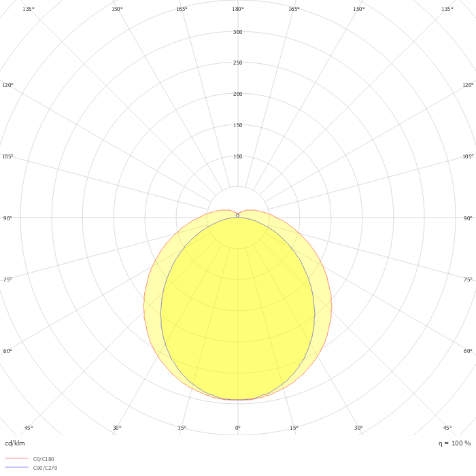Click the left-side 75° label
Image resolution: width=476 pixels, height=476 pixels.
[x=7, y=279]
